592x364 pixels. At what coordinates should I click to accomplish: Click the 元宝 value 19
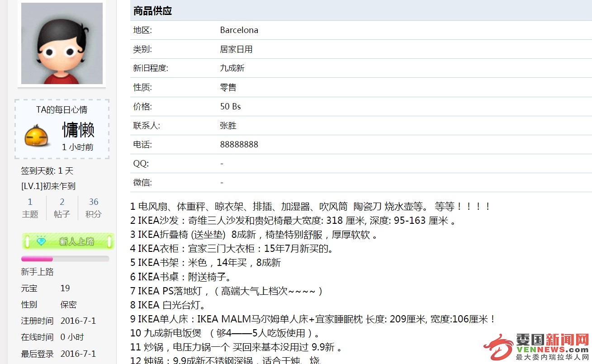65,288
